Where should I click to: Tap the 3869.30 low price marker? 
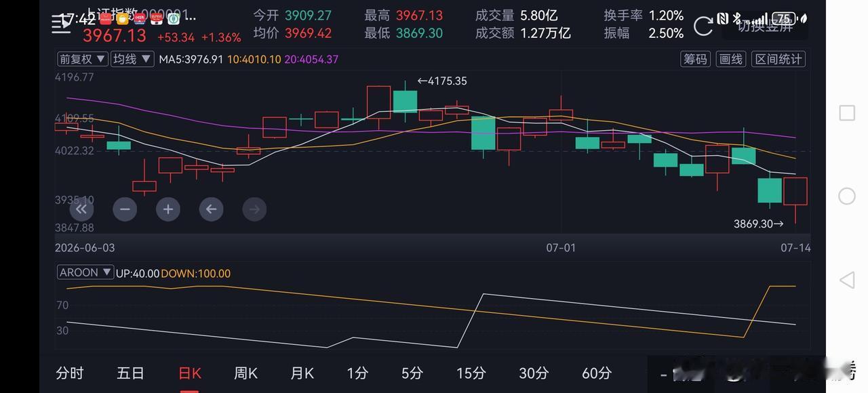(x=758, y=224)
